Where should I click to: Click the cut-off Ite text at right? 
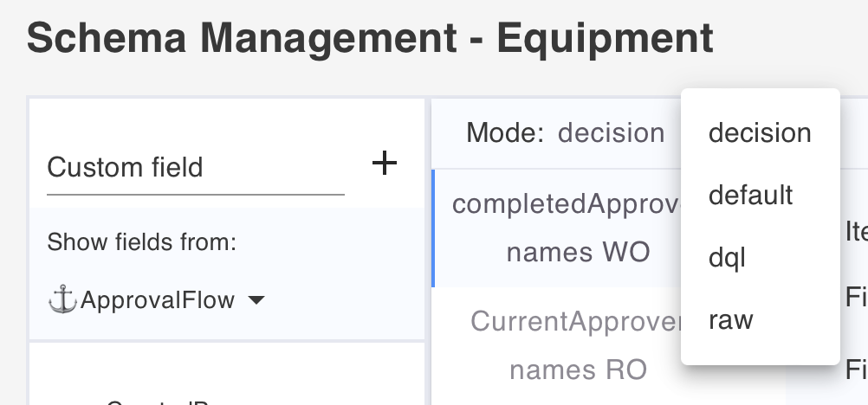pyautogui.click(x=857, y=232)
